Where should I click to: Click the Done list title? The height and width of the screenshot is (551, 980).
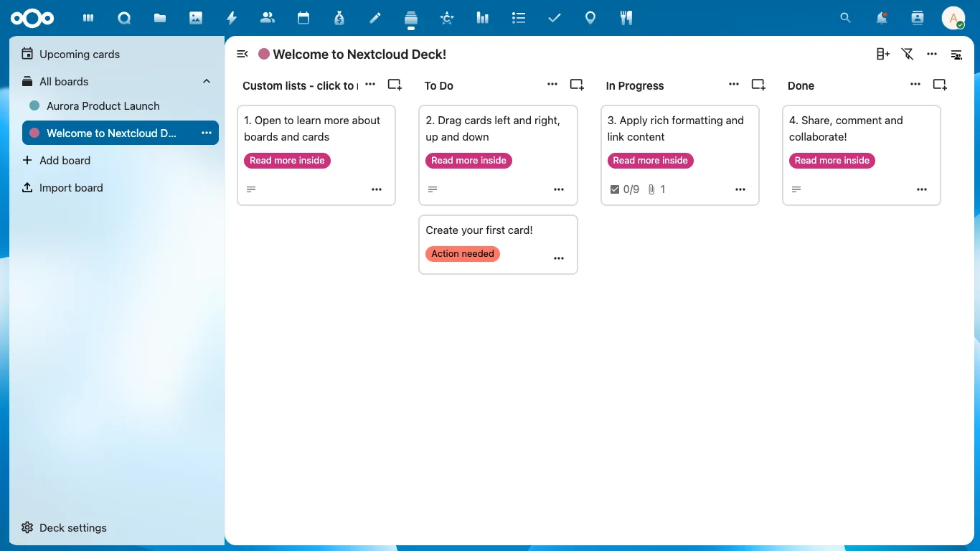801,85
